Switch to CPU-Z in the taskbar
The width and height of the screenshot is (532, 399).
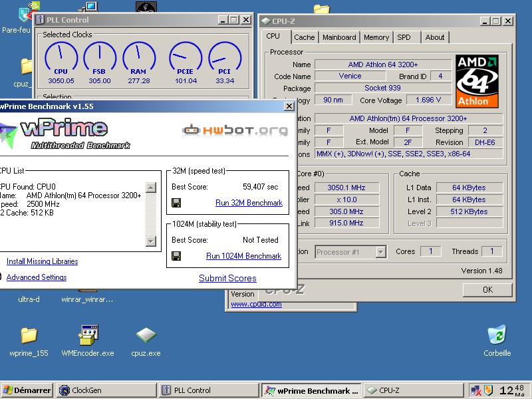pos(414,390)
